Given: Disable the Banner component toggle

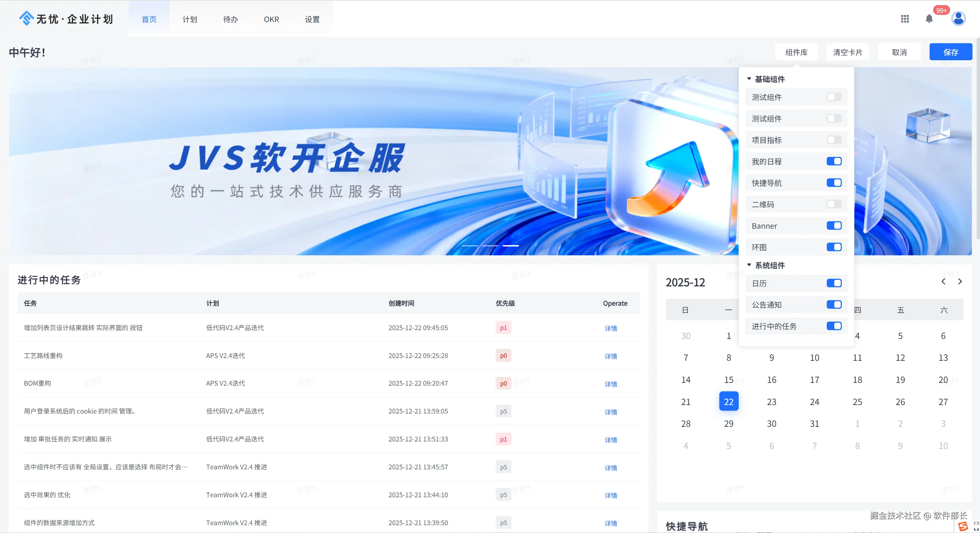Looking at the screenshot, I should click(x=834, y=226).
